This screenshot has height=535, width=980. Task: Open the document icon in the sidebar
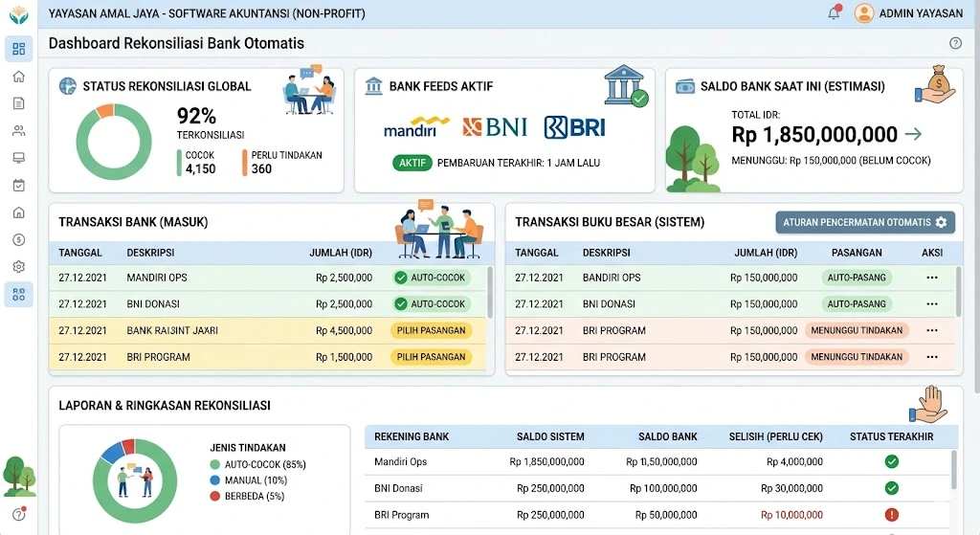pos(19,103)
